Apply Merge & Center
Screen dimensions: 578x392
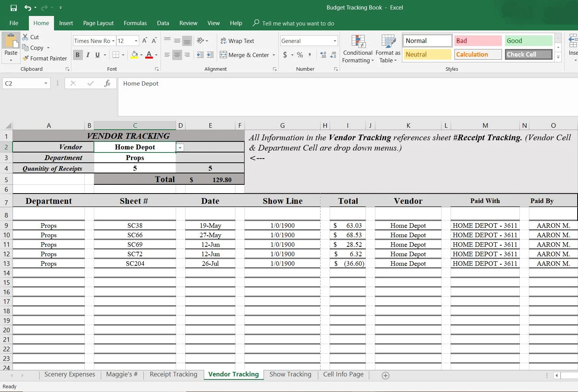245,55
